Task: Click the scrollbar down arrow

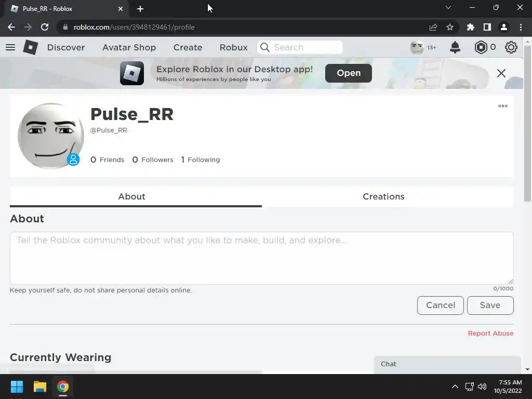Action: click(527, 369)
